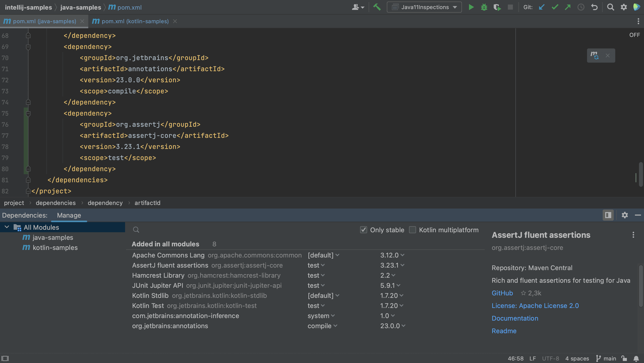Screen dimensions: 644x363
Task: Open the GitHub link for assertj-core
Action: click(502, 293)
